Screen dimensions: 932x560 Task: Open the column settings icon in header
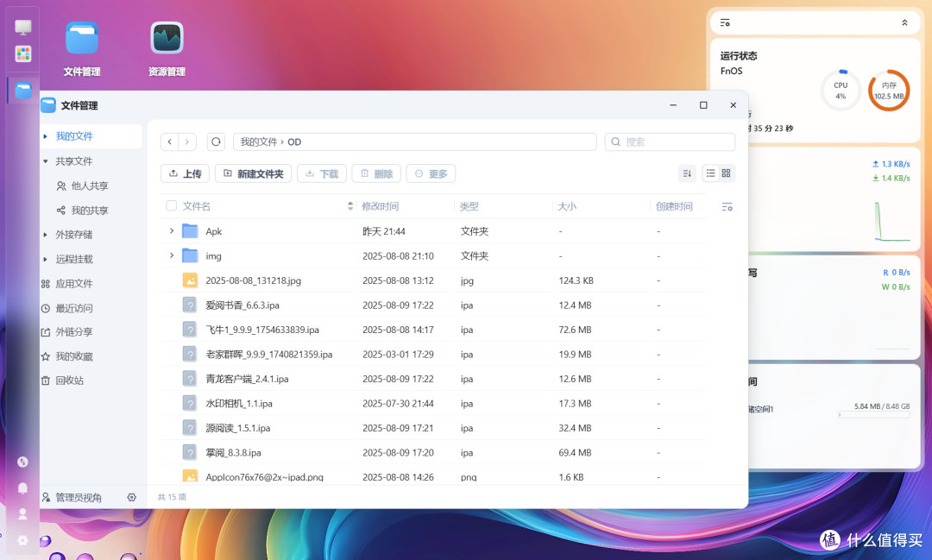point(727,207)
